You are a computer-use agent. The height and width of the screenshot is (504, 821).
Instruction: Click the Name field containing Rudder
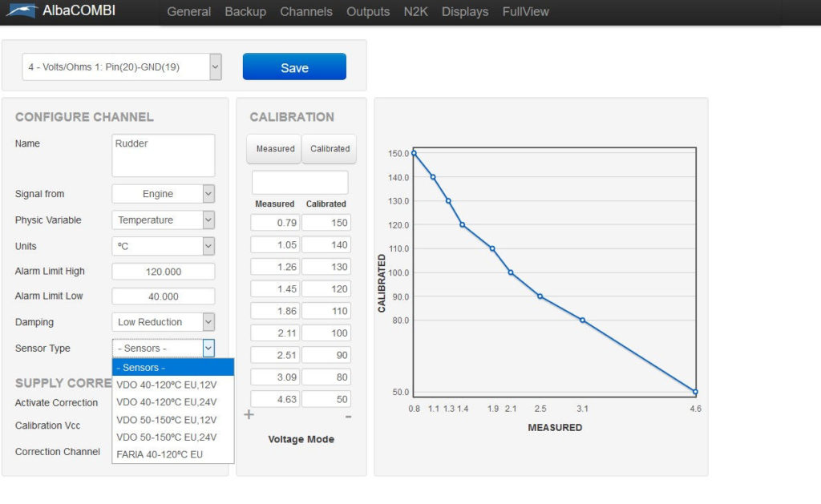point(164,155)
